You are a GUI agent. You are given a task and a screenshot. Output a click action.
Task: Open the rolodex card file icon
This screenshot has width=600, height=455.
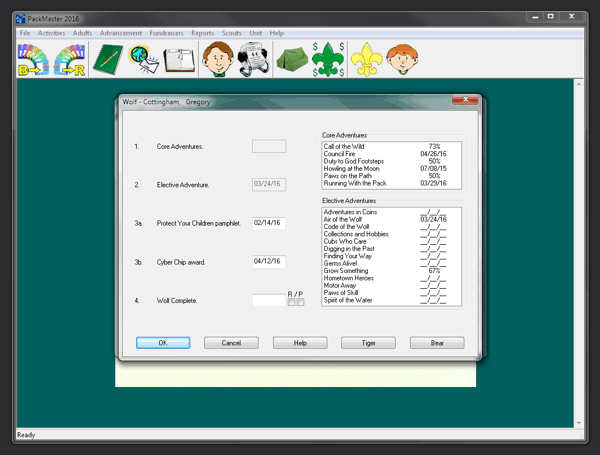[253, 59]
